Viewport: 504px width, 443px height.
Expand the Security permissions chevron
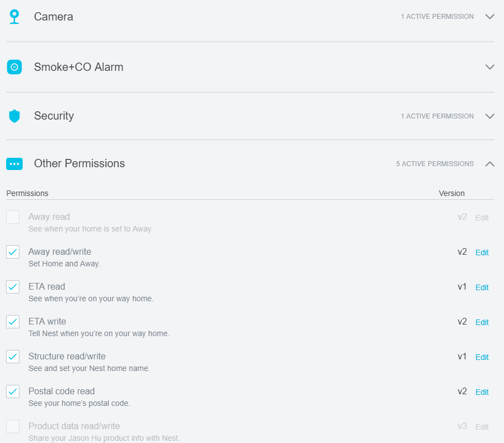click(x=490, y=116)
